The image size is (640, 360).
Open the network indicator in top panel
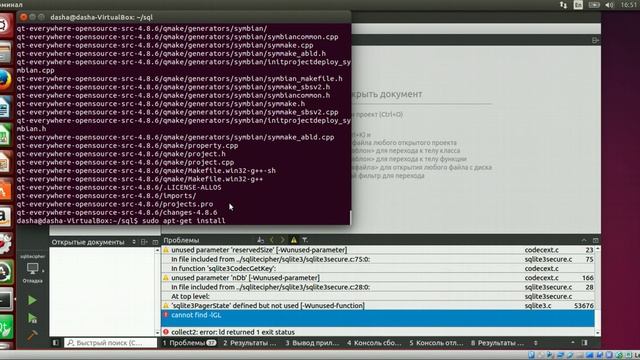pos(563,5)
